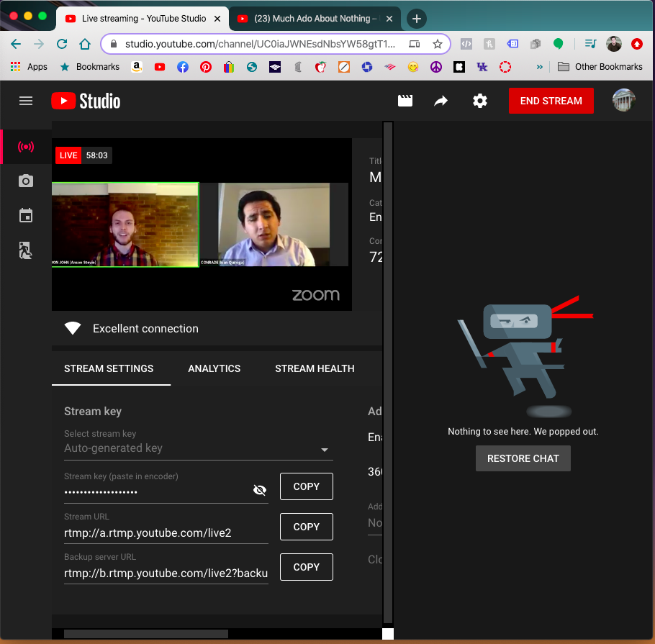The height and width of the screenshot is (644, 655).
Task: Open a new browser tab
Action: (416, 19)
